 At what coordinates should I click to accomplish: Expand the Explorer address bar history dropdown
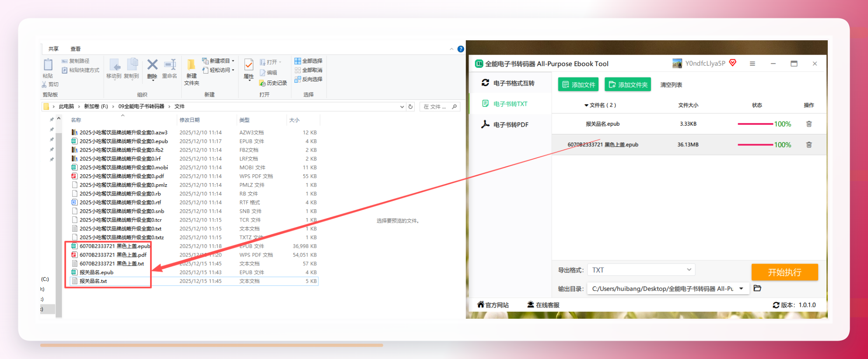[402, 106]
